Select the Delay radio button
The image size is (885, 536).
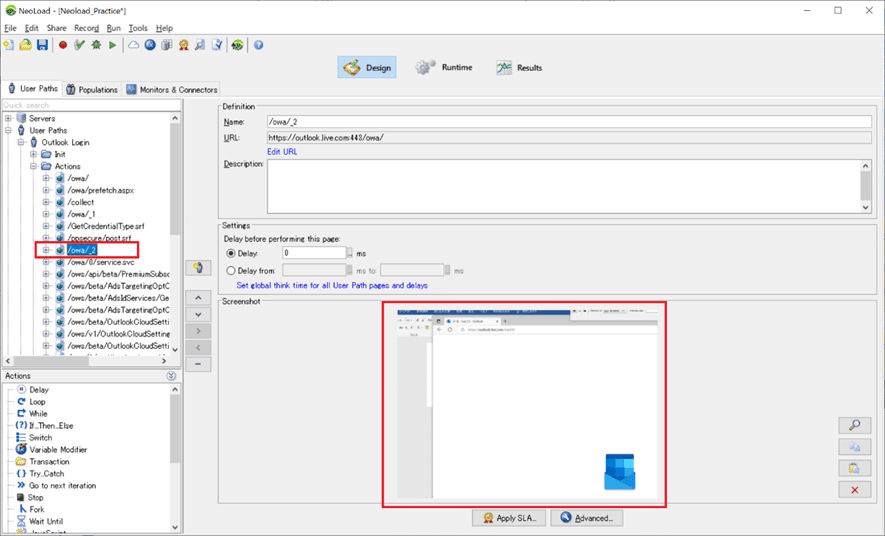pyautogui.click(x=231, y=253)
